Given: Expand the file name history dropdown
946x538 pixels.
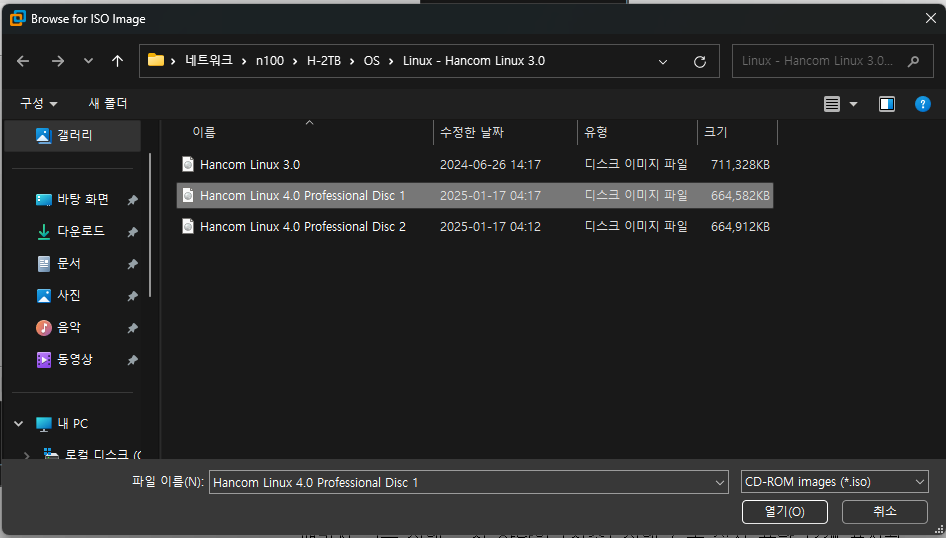Looking at the screenshot, I should click(x=719, y=482).
